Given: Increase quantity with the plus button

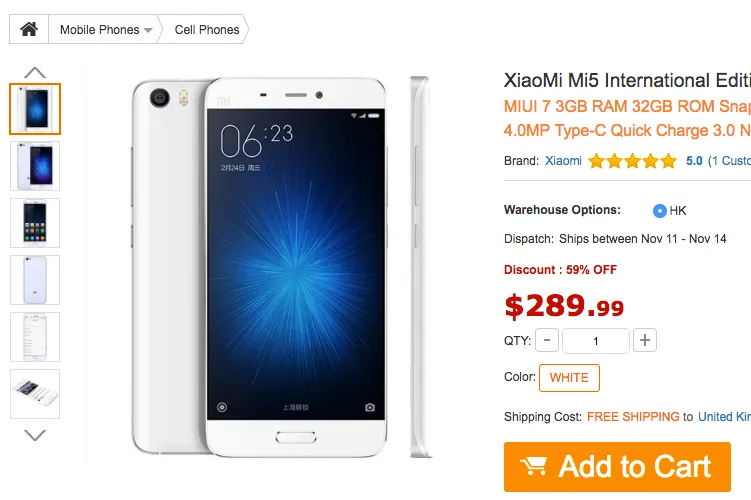Looking at the screenshot, I should tap(645, 341).
